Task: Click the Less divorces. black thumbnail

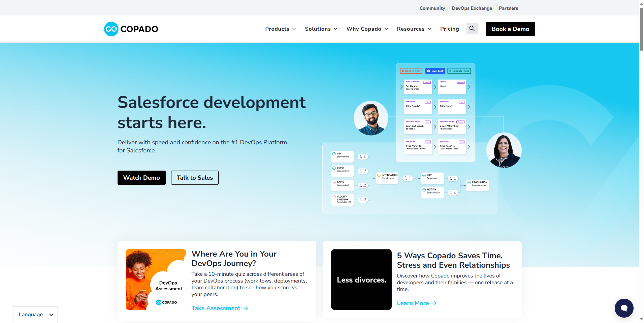Action: click(x=361, y=280)
